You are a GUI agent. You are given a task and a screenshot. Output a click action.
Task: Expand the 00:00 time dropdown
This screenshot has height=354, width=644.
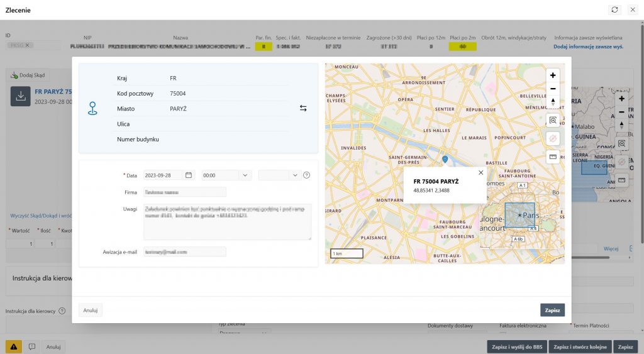[245, 175]
